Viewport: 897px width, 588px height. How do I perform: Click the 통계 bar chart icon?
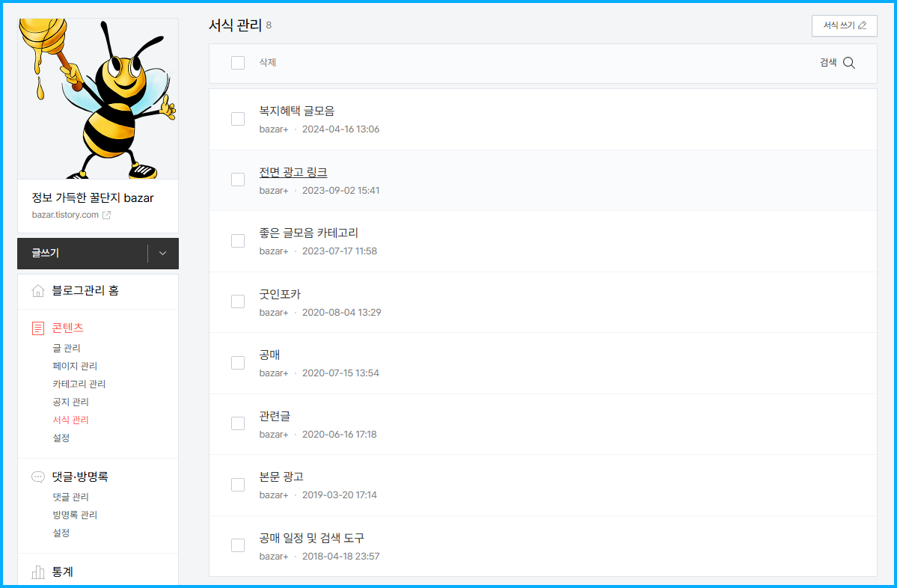click(x=37, y=572)
